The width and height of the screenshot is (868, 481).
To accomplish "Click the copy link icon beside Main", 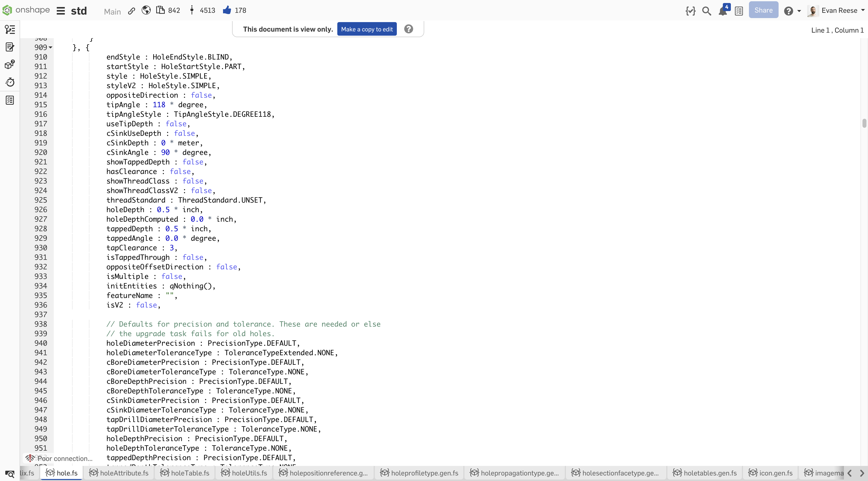I will click(131, 11).
